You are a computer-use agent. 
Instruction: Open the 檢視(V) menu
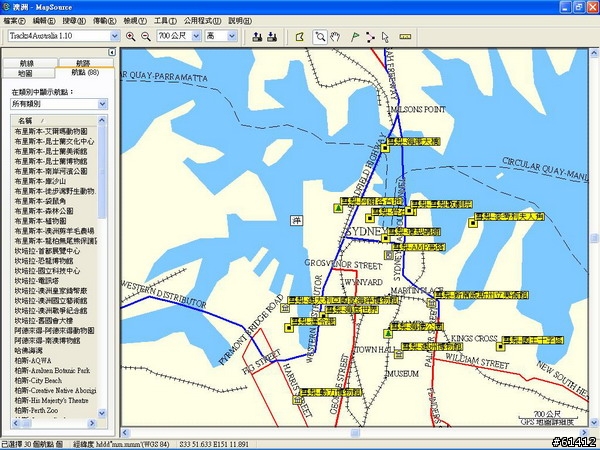(135, 21)
